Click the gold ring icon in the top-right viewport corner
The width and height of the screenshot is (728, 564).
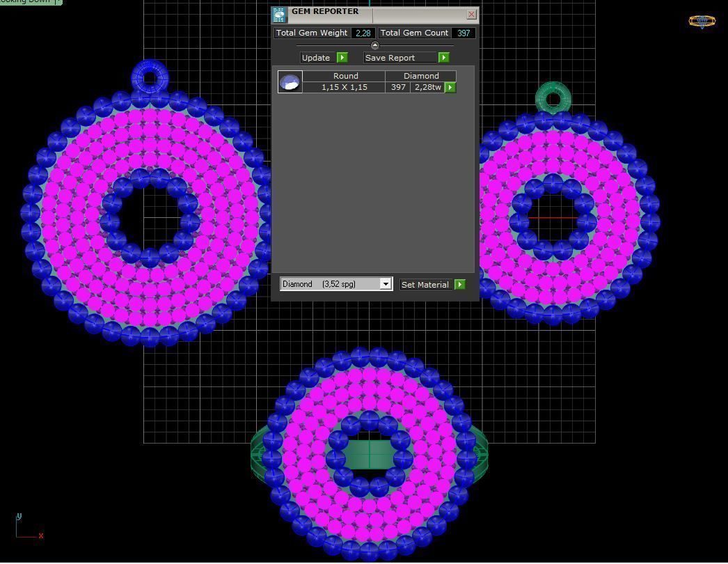point(702,22)
